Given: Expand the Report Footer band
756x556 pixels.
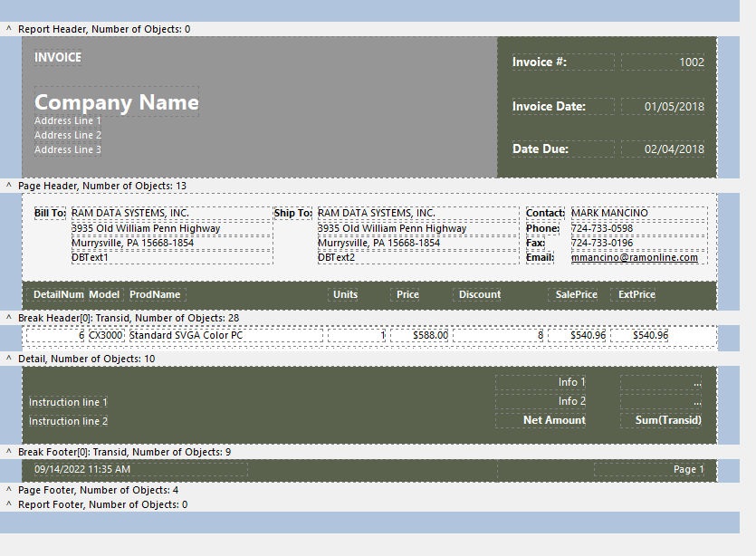Looking at the screenshot, I should click(9, 504).
